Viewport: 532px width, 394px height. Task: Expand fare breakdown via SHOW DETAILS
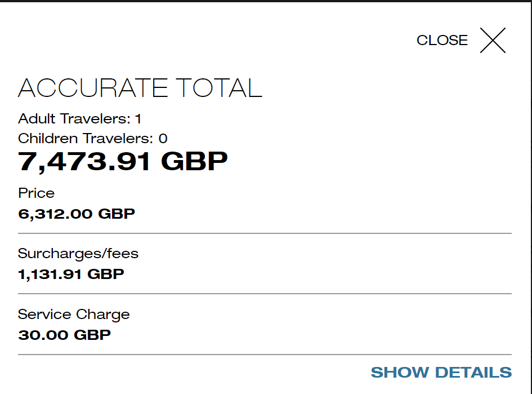441,373
